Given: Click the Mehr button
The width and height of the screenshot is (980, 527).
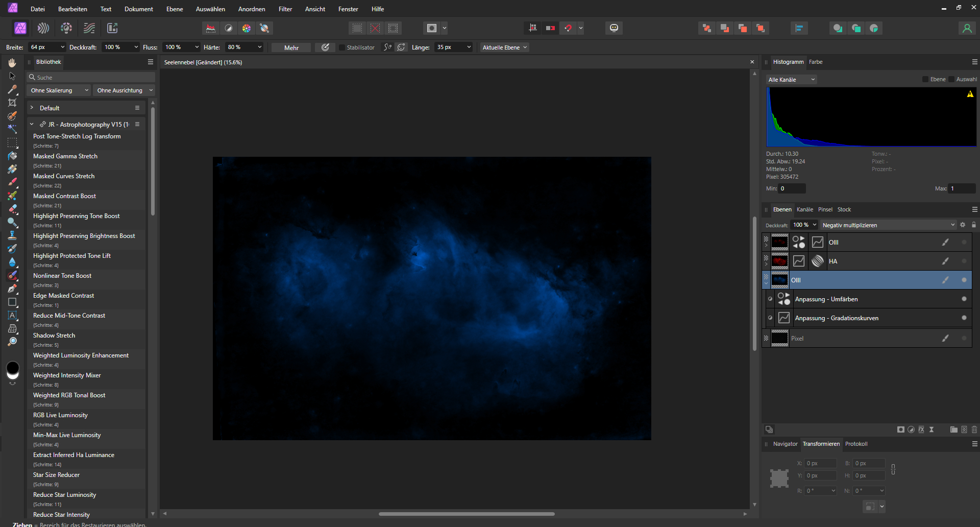Looking at the screenshot, I should click(291, 47).
